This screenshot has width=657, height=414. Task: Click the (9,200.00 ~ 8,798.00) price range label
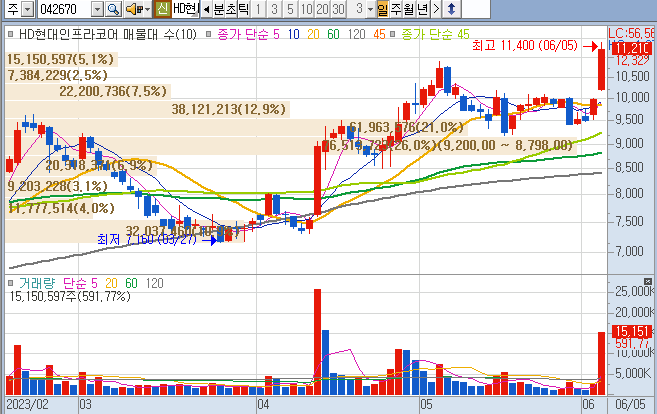(505, 145)
